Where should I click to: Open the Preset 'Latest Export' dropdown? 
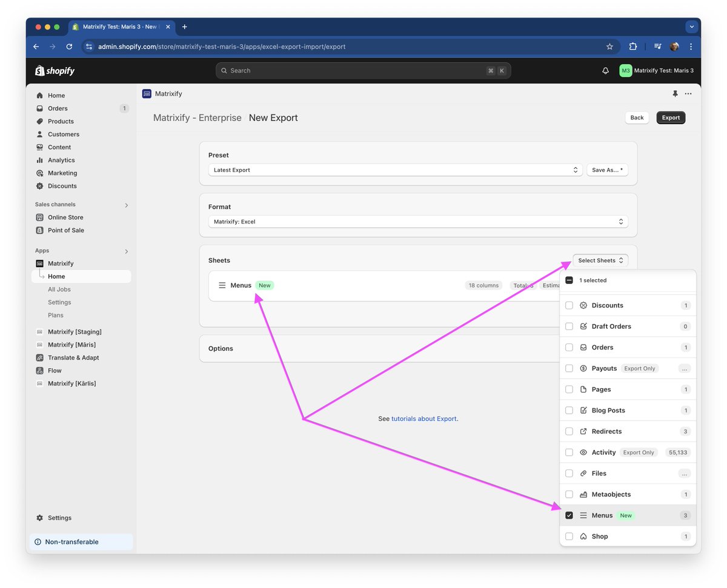pos(396,170)
